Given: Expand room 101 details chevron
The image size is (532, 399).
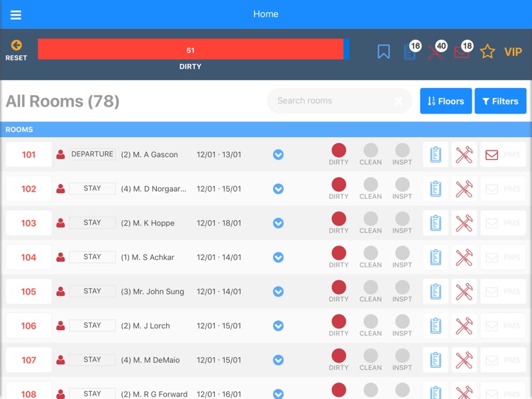Looking at the screenshot, I should (x=278, y=155).
